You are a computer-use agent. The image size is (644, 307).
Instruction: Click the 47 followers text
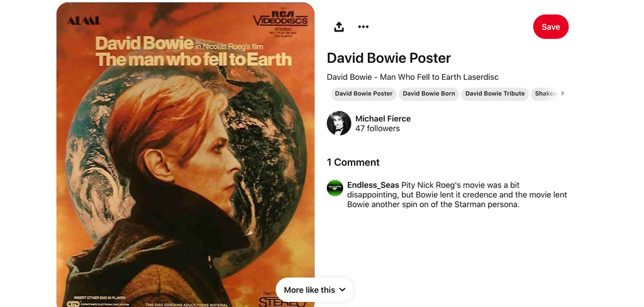click(377, 128)
